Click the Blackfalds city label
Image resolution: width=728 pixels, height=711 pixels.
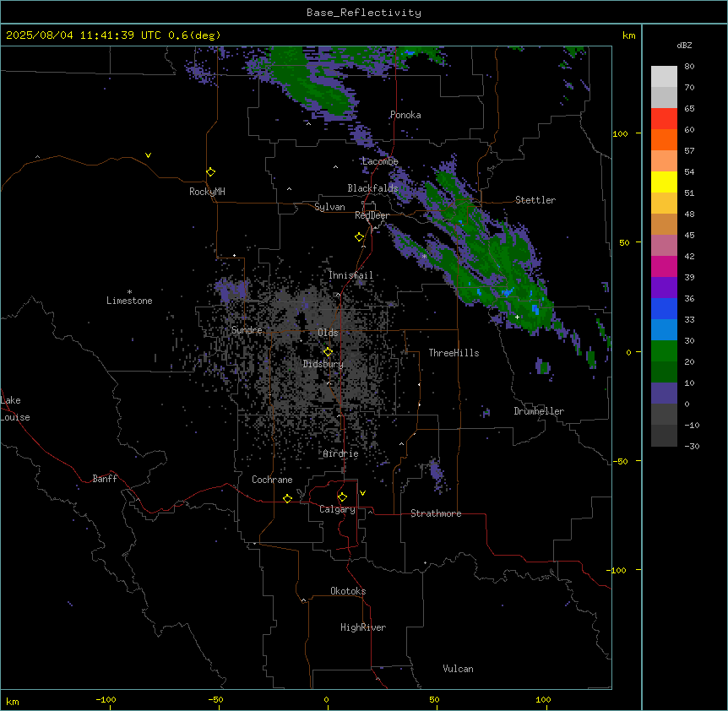(x=372, y=188)
